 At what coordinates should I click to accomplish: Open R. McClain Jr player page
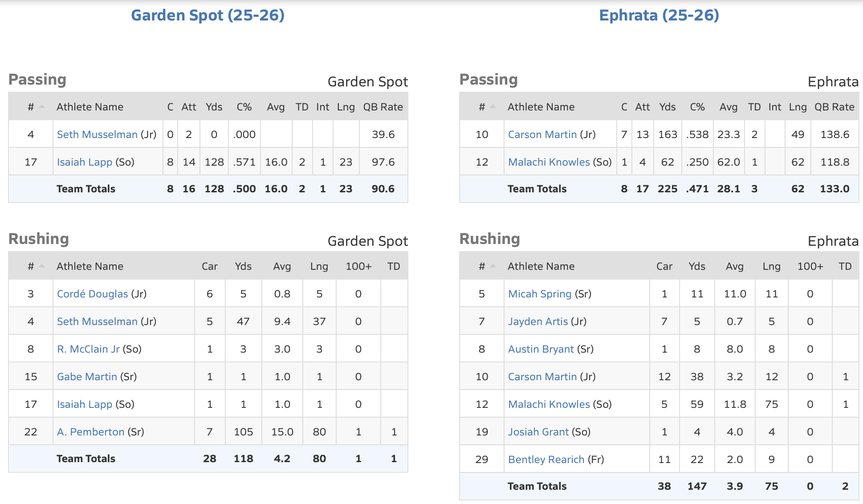pyautogui.click(x=88, y=349)
